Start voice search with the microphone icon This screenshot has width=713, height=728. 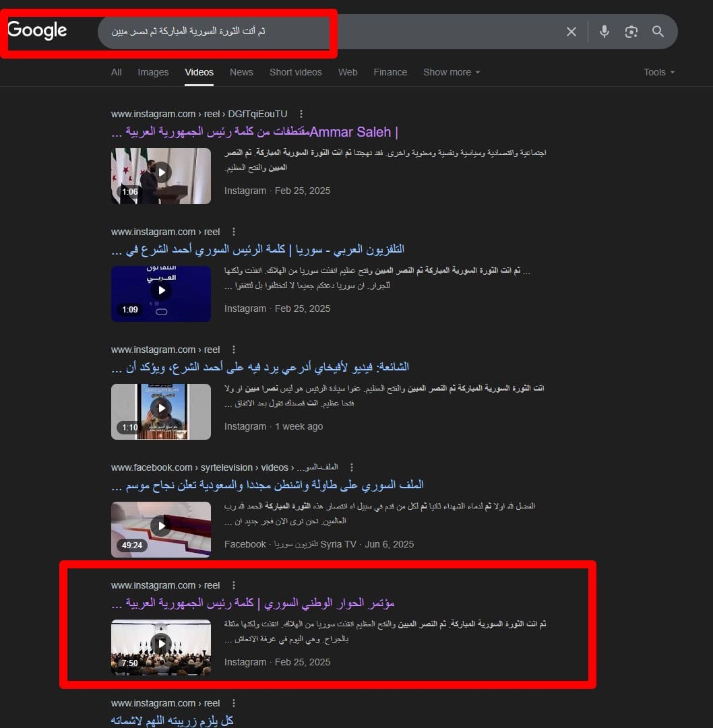[x=604, y=32]
